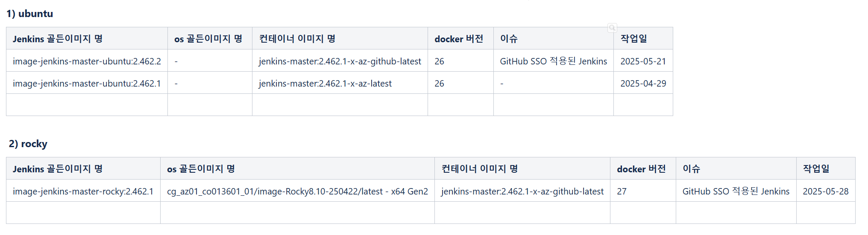Image resolution: width=868 pixels, height=235 pixels.
Task: Click the 2025-05-28 date cell
Action: (826, 191)
